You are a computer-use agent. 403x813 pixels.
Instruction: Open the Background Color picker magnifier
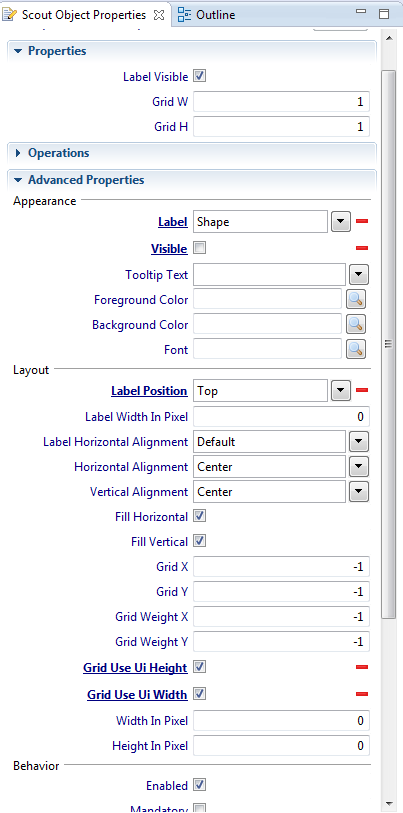pyautogui.click(x=356, y=324)
